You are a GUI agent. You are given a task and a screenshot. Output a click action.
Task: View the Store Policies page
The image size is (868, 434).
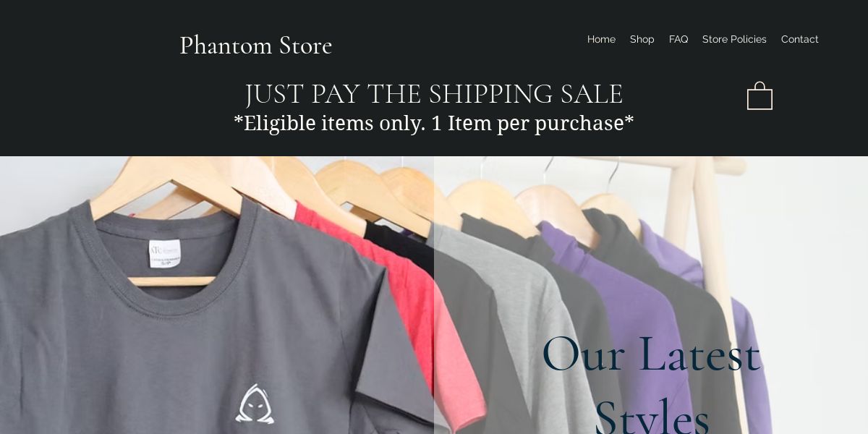(734, 39)
